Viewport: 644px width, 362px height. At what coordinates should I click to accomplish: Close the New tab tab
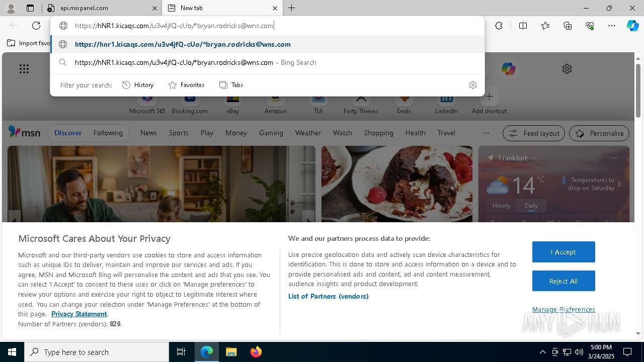[275, 8]
